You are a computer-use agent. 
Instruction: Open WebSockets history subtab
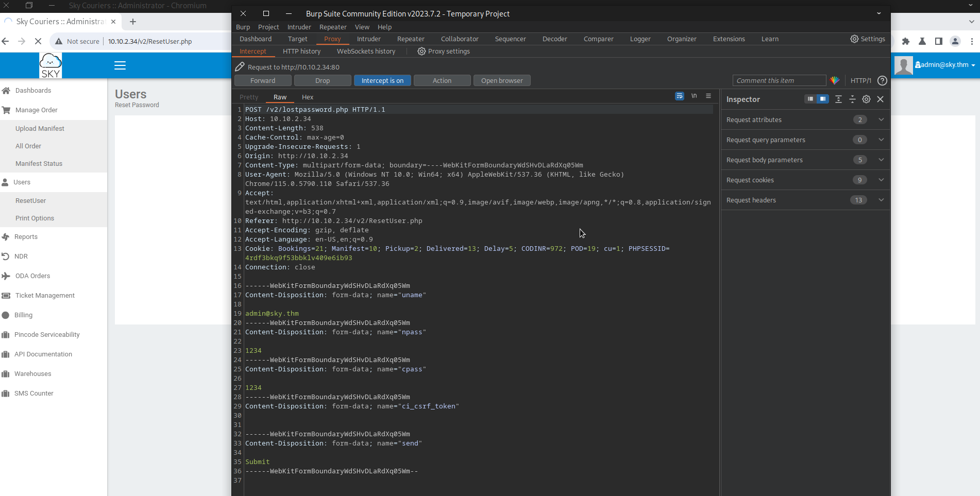pos(366,51)
